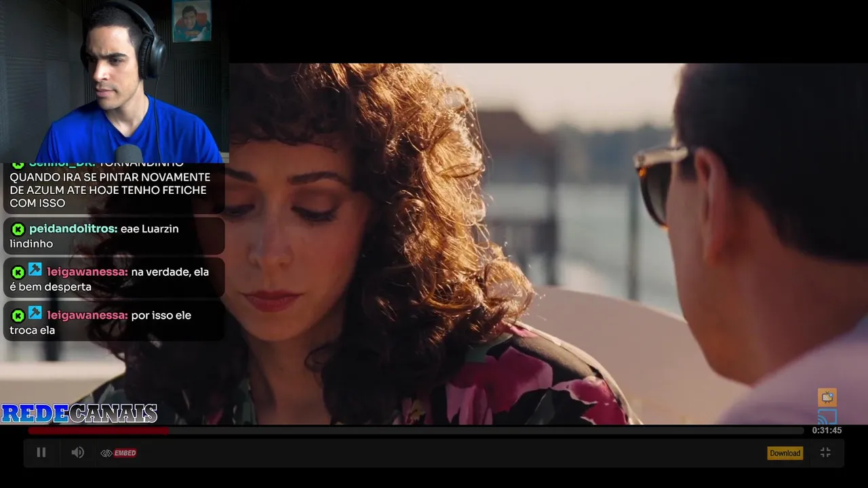The image size is (868, 488).
Task: Click green K badge in 'na verdade' message
Action: pyautogui.click(x=18, y=272)
